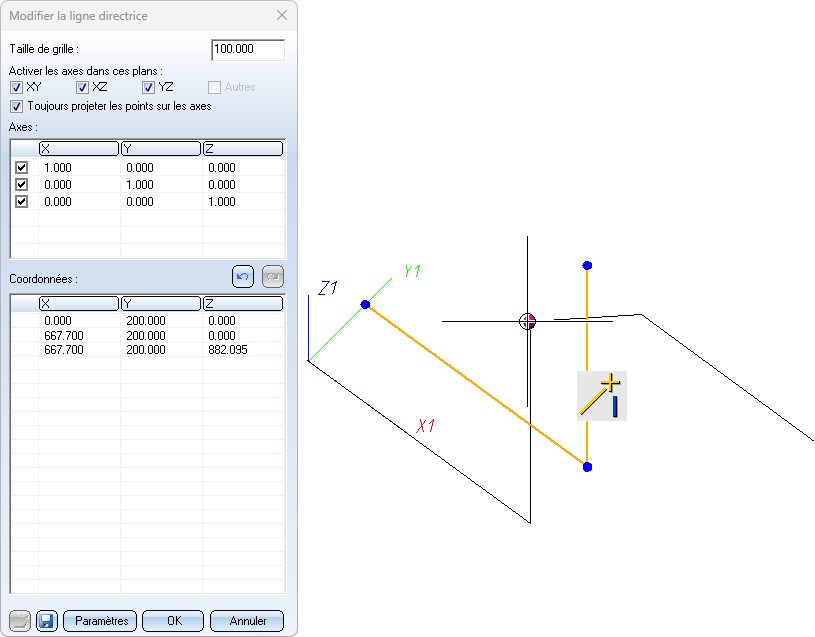The width and height of the screenshot is (815, 637).
Task: Click the Y1 axis label in viewport
Action: click(x=412, y=271)
